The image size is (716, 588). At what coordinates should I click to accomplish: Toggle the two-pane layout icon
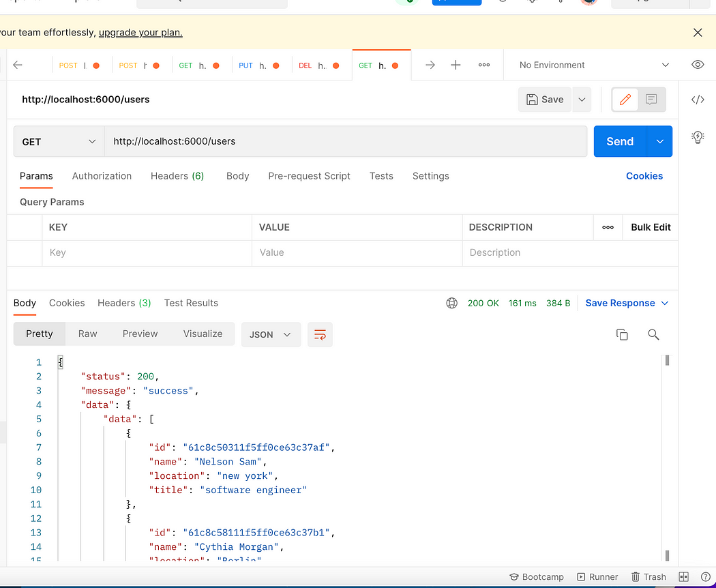click(x=683, y=577)
